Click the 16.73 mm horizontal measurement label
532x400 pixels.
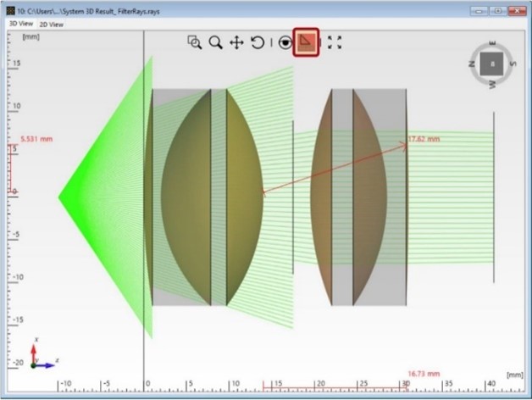click(x=424, y=374)
